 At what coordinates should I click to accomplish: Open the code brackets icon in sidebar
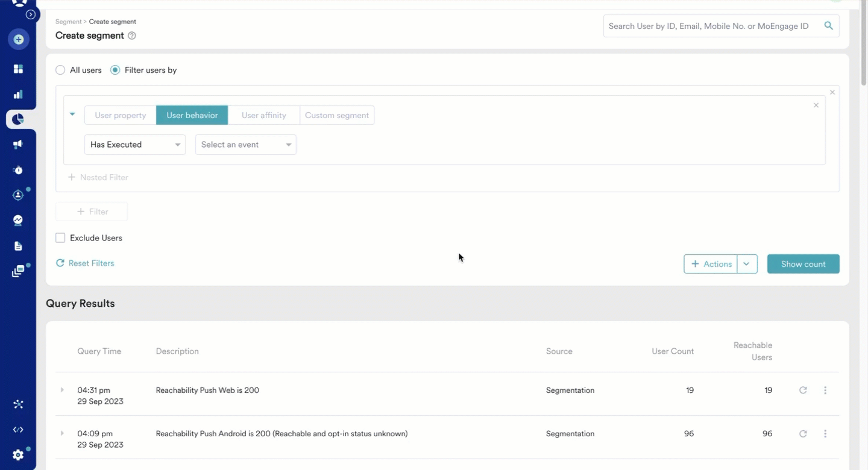[x=18, y=430]
